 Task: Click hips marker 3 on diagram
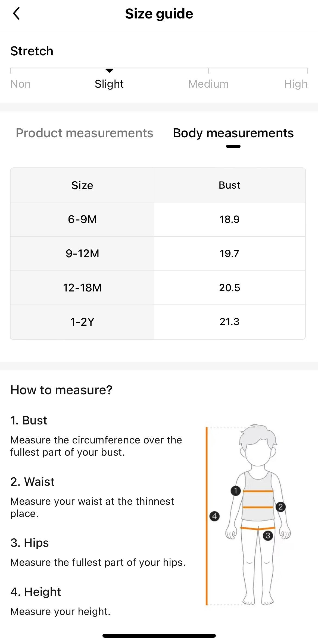(268, 535)
